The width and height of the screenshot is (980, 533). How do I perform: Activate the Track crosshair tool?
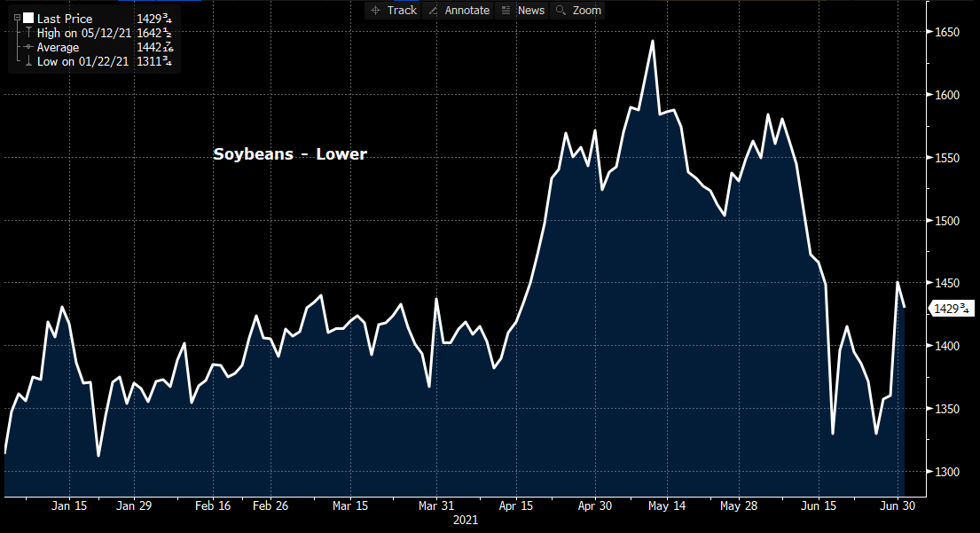393,10
